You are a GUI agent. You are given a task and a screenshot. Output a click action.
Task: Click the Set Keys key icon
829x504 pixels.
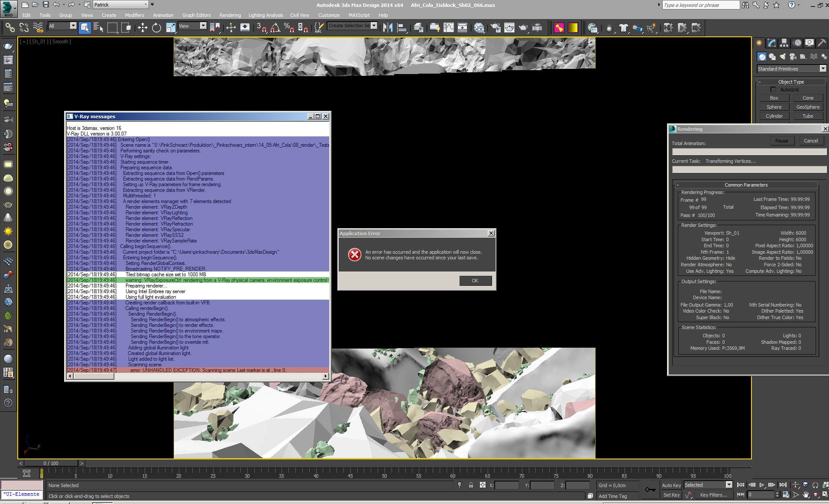pos(650,490)
